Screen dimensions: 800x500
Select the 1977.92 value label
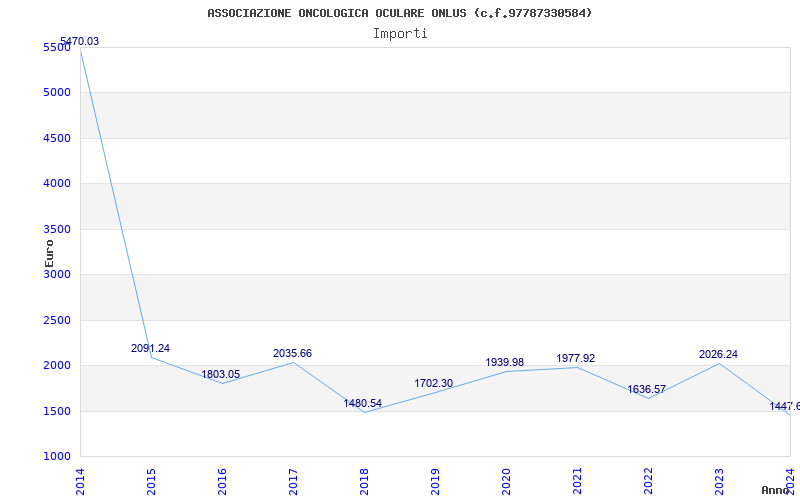pos(576,359)
